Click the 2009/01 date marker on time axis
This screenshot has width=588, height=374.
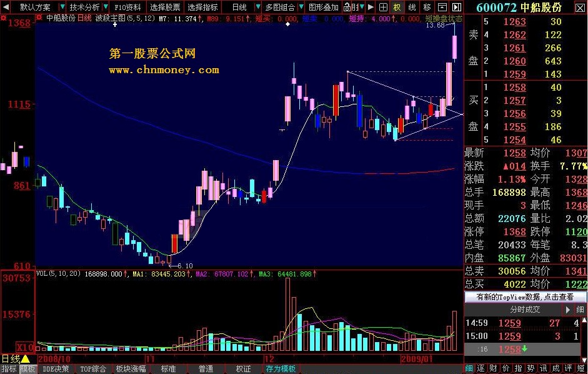[417, 359]
